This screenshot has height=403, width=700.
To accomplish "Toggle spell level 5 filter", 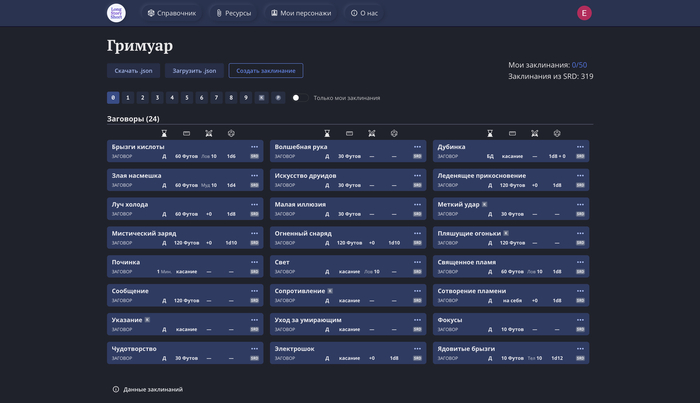I will [187, 98].
